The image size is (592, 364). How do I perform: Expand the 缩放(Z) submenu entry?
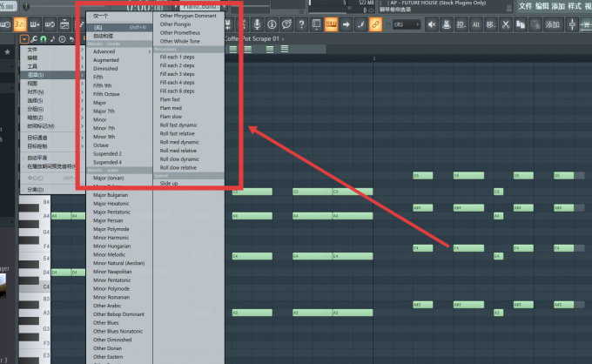[52, 118]
